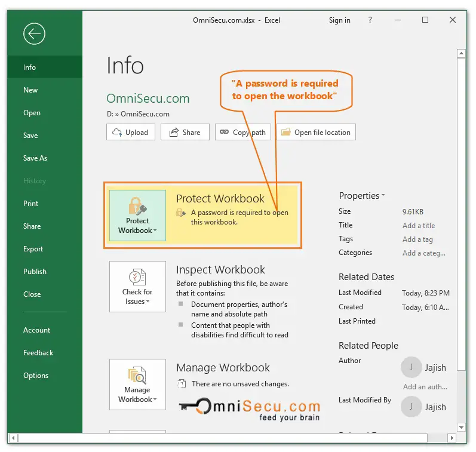Open the Print page
476x452 pixels.
coord(45,204)
